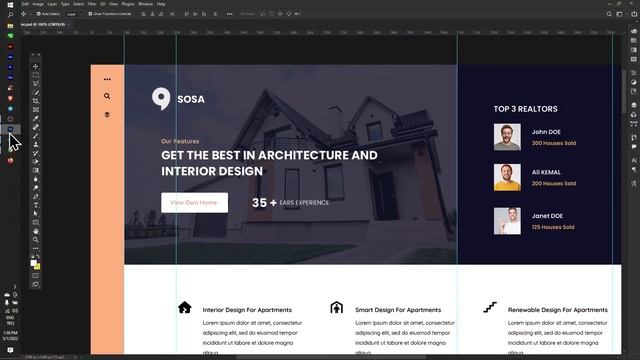Open File Explorer from the taskbar

pyautogui.click(x=10, y=26)
